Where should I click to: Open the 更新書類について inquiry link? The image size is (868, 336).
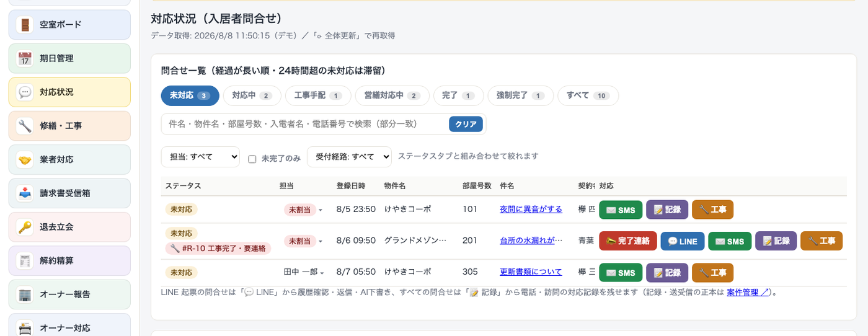pyautogui.click(x=531, y=272)
